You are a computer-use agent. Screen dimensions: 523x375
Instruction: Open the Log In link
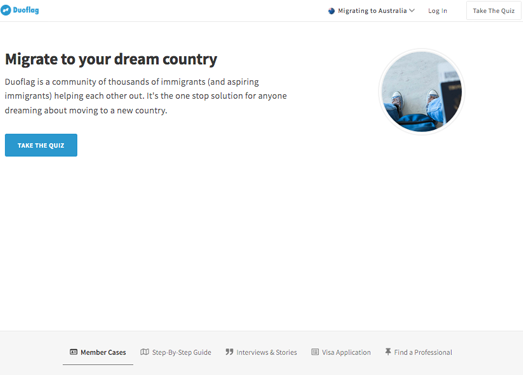tap(437, 11)
